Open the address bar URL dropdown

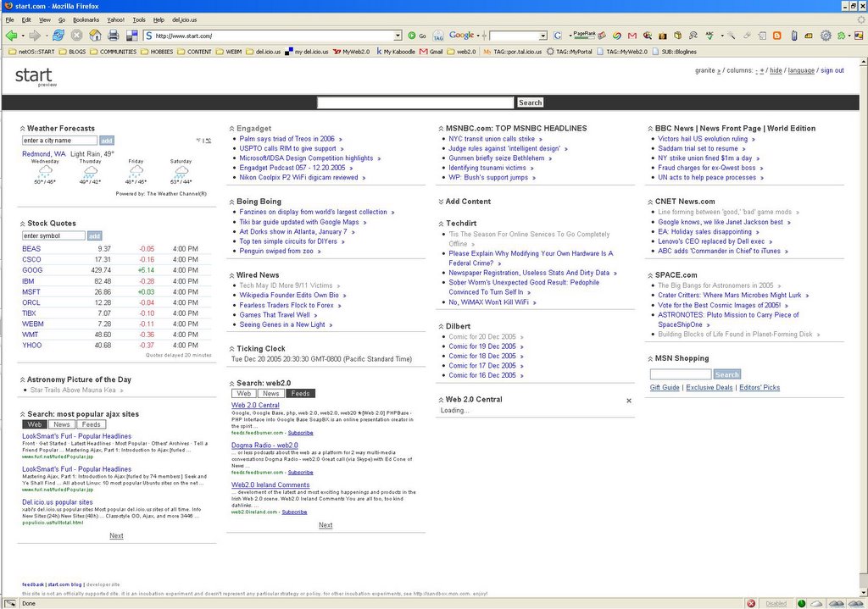point(398,36)
